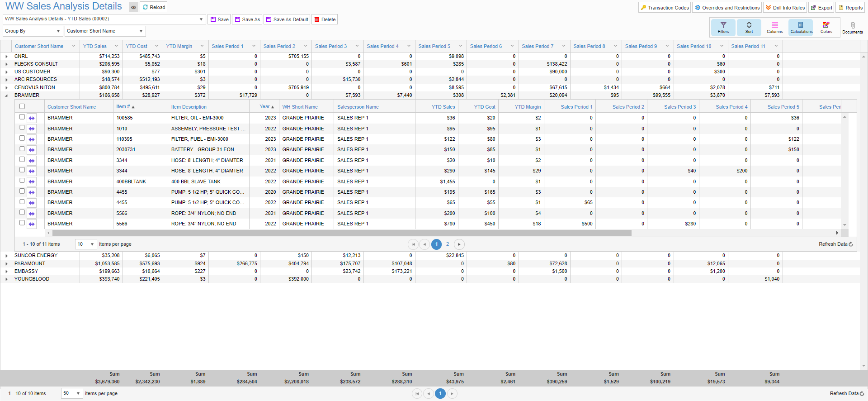
Task: Click the drill arrow icon for item 2030731
Action: [x=32, y=150]
